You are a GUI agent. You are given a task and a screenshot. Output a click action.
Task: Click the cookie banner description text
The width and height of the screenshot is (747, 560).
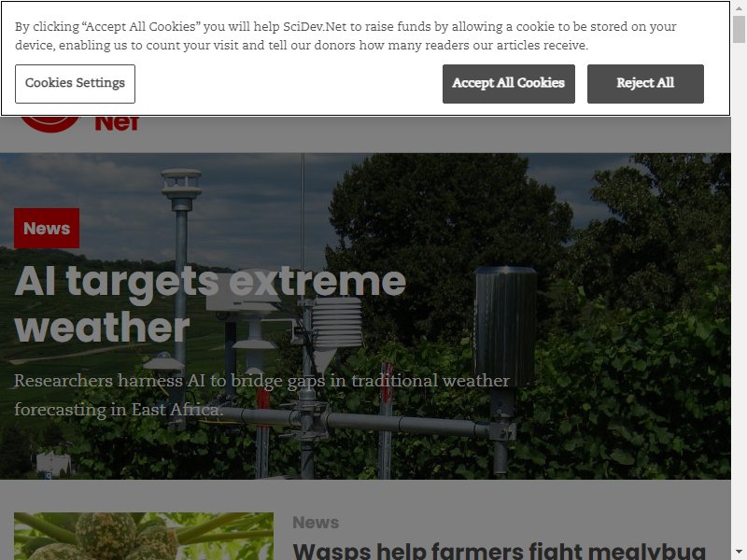click(345, 35)
